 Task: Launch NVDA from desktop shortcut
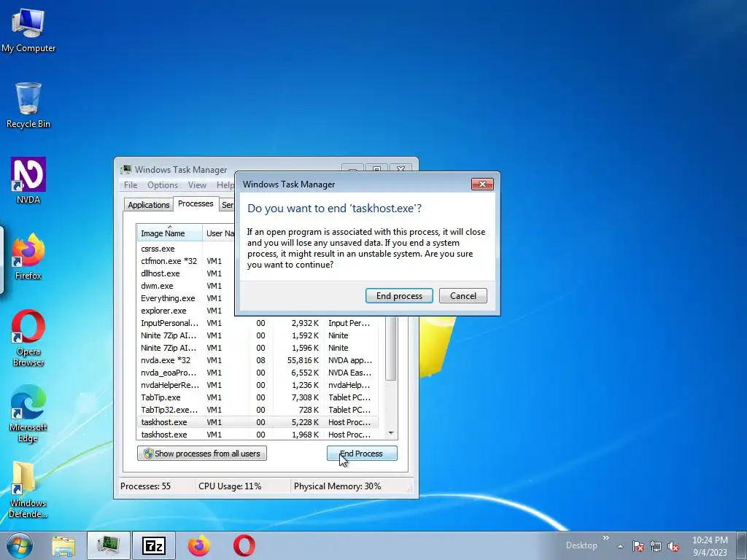point(28,181)
